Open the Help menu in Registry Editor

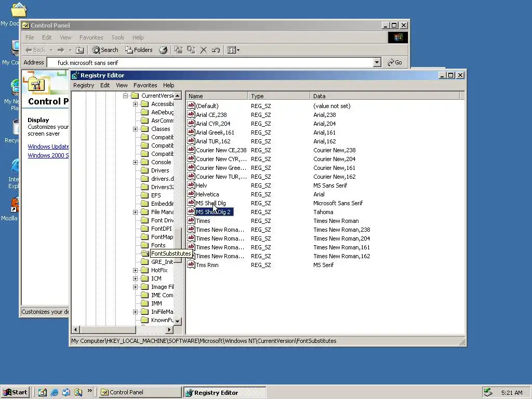click(x=168, y=85)
